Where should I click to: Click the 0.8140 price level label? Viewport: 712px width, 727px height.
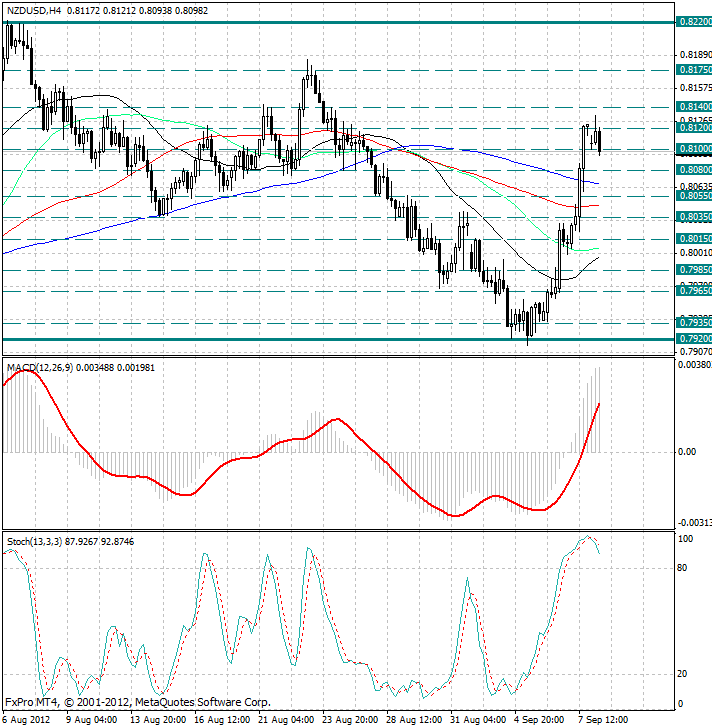point(694,106)
